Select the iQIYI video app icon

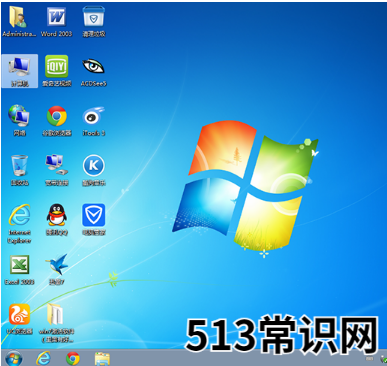click(x=57, y=71)
